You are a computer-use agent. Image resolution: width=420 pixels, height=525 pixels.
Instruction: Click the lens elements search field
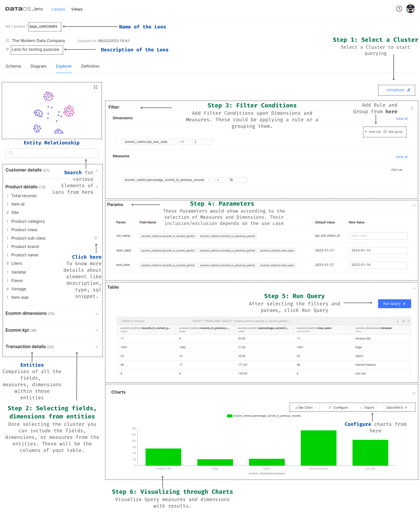click(x=52, y=153)
